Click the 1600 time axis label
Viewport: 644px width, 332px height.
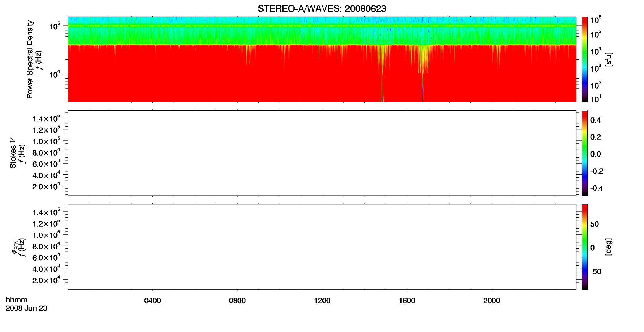pyautogui.click(x=407, y=301)
